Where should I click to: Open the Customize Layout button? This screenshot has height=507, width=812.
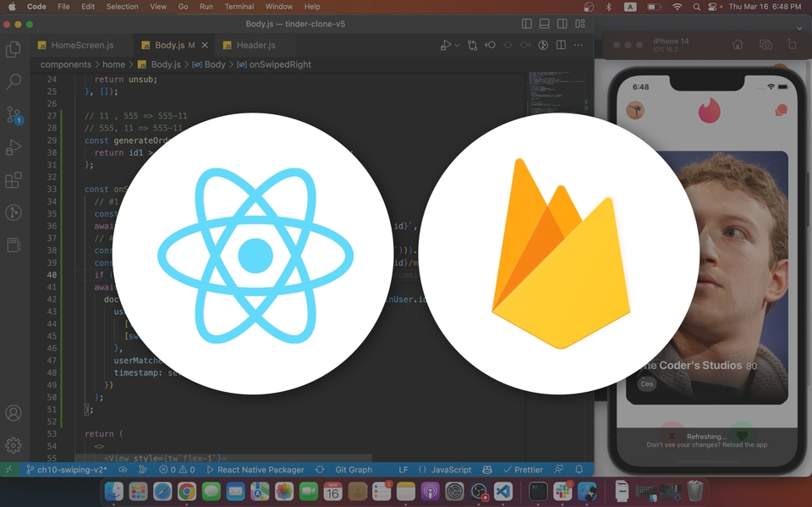click(x=580, y=24)
